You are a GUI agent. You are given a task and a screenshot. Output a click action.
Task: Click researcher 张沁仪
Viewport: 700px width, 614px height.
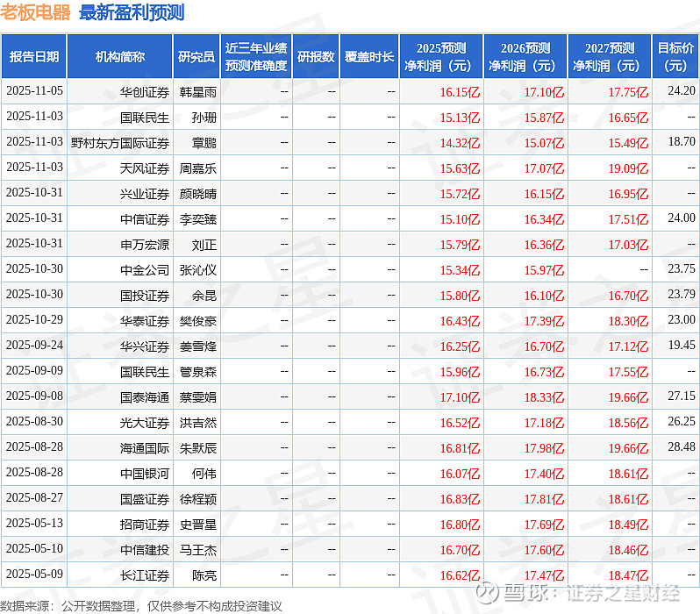click(197, 271)
